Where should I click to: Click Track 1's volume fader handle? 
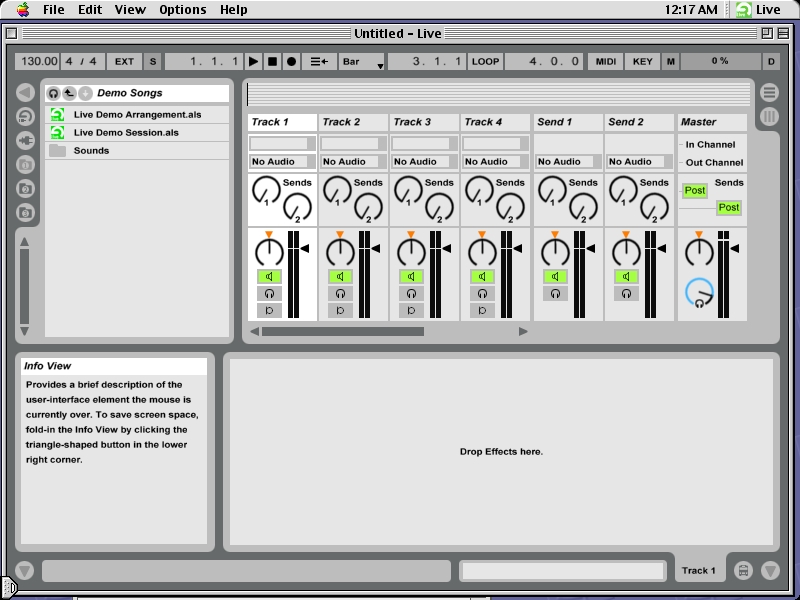pos(305,248)
